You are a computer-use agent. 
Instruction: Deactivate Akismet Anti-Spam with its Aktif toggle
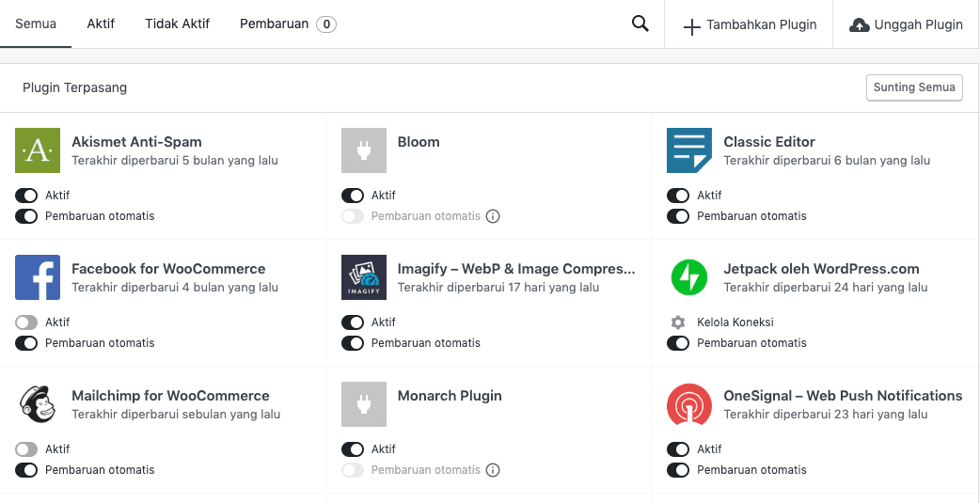tap(26, 196)
